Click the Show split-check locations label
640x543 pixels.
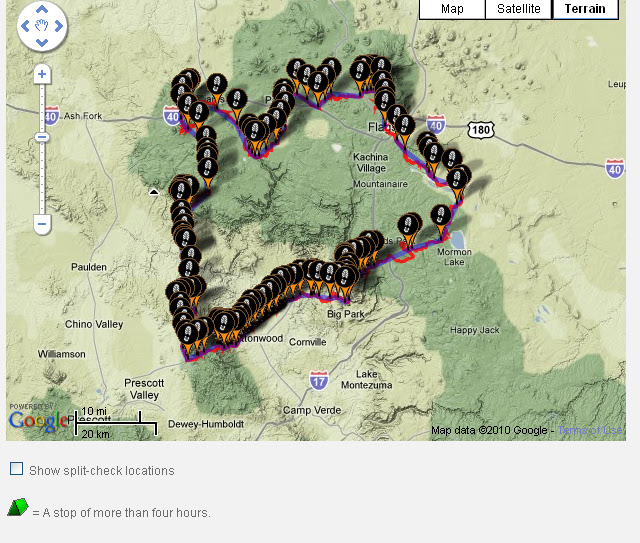coord(102,471)
